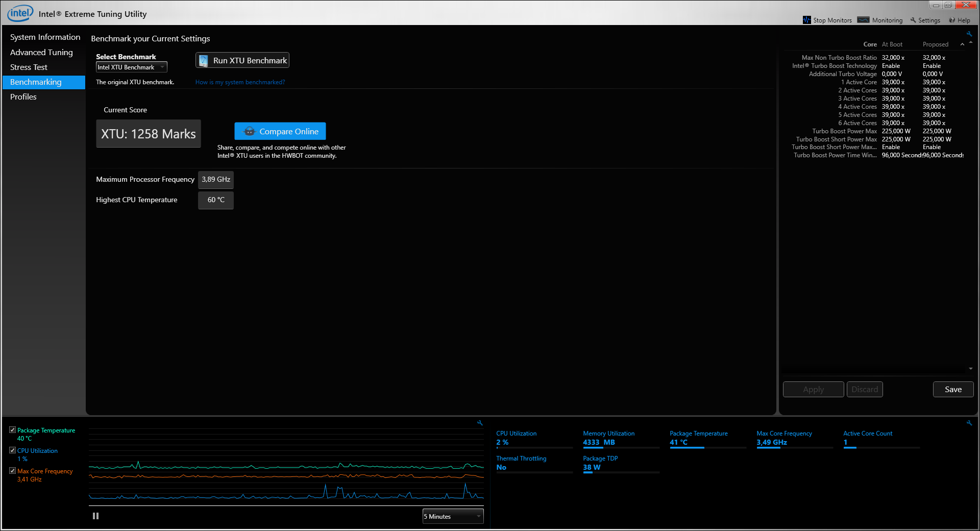Select the Additional Turbo Voltage row
980x531 pixels.
(x=873, y=74)
